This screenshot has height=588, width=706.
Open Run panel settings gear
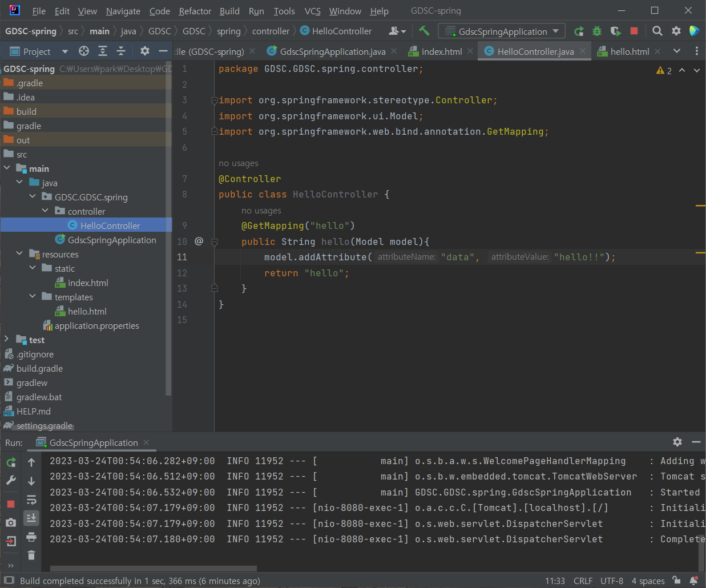[x=677, y=442]
